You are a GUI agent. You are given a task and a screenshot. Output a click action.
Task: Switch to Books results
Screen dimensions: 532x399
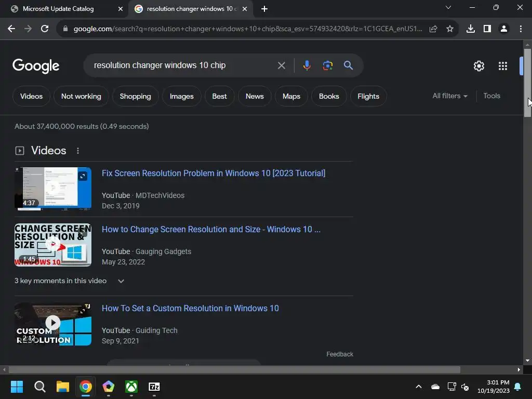pyautogui.click(x=329, y=96)
